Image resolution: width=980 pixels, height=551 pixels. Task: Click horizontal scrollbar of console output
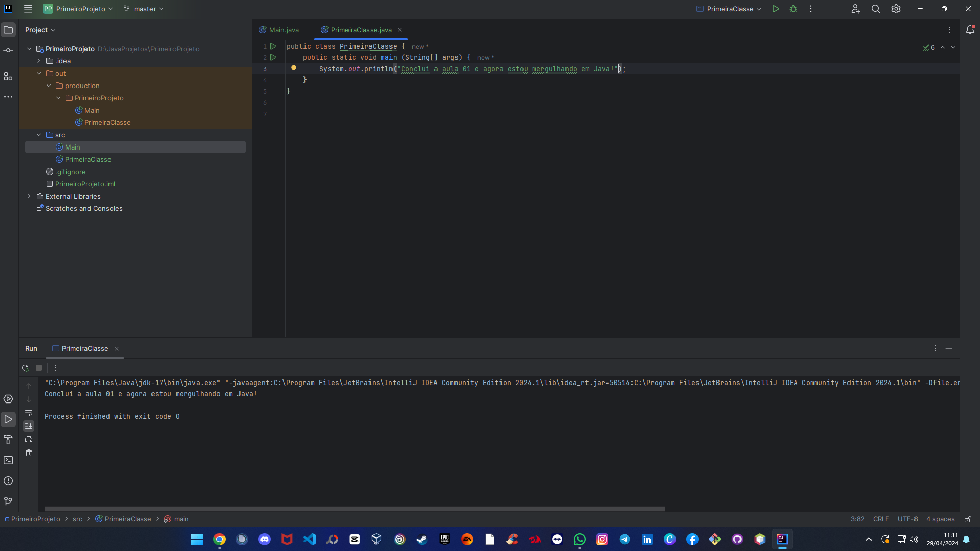[355, 509]
